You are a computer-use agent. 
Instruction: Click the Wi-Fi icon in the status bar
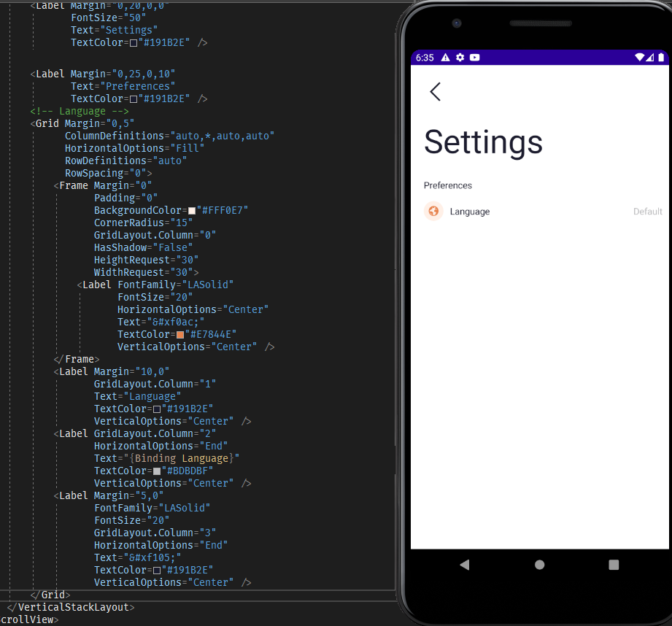pos(639,57)
